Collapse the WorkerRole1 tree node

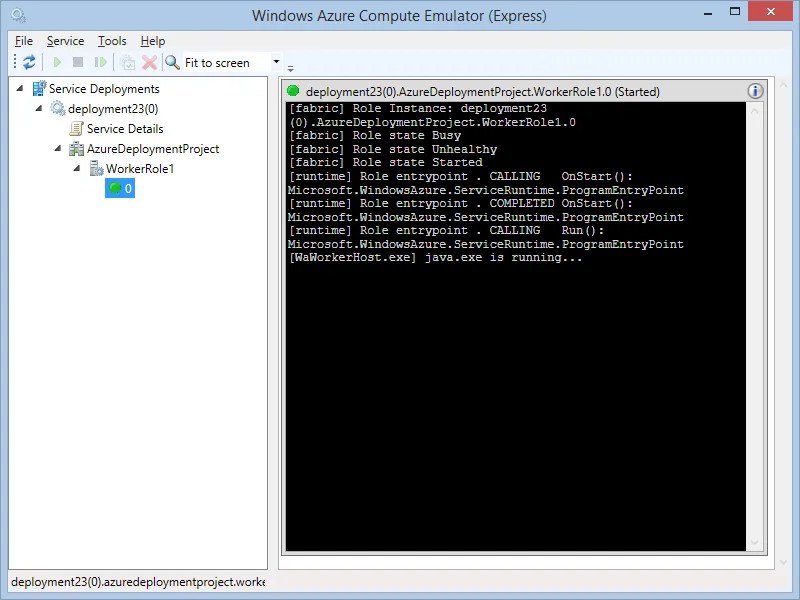pos(77,168)
